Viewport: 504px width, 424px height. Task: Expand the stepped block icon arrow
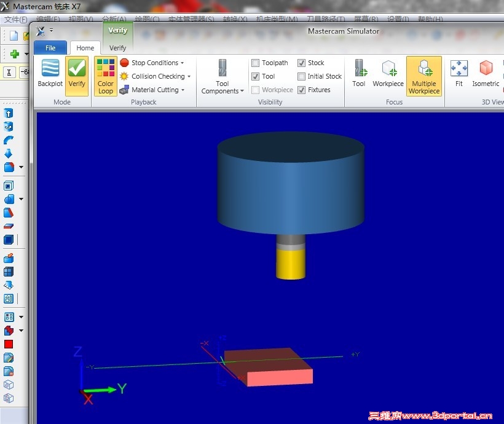22,331
